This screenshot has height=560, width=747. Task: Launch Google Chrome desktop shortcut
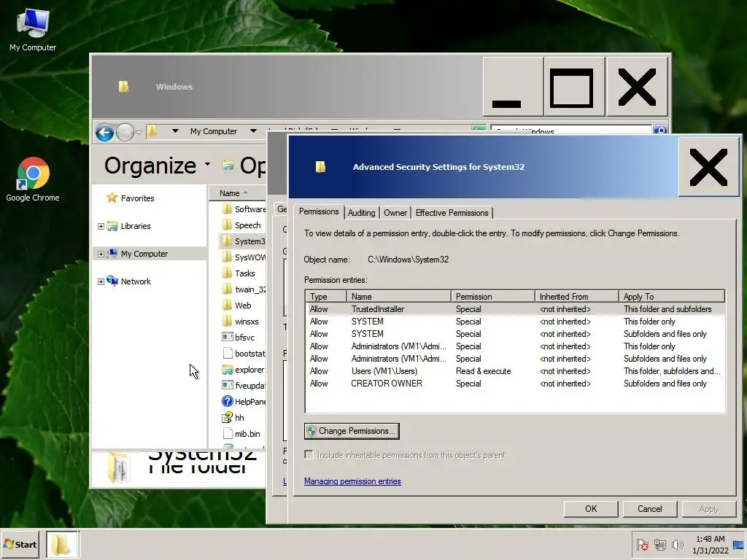coord(32,179)
